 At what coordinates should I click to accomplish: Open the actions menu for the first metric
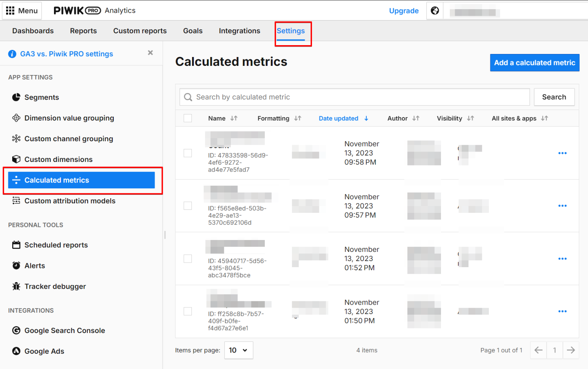pyautogui.click(x=562, y=153)
